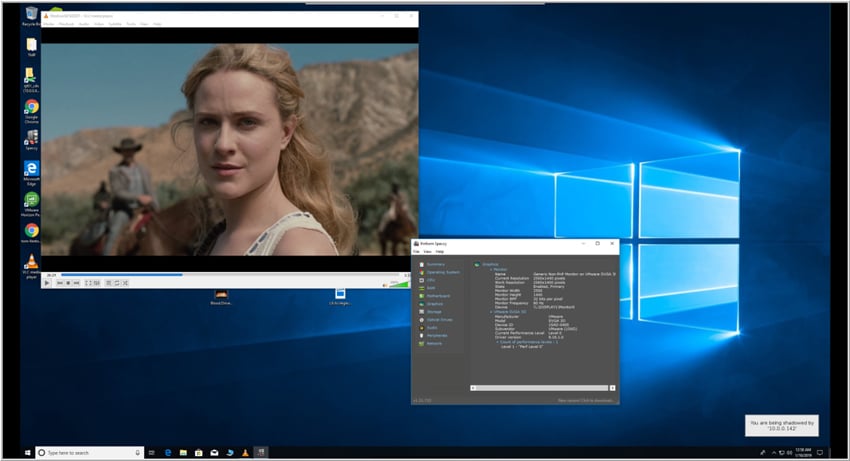Select the Recycle Bin desktop icon

point(31,16)
